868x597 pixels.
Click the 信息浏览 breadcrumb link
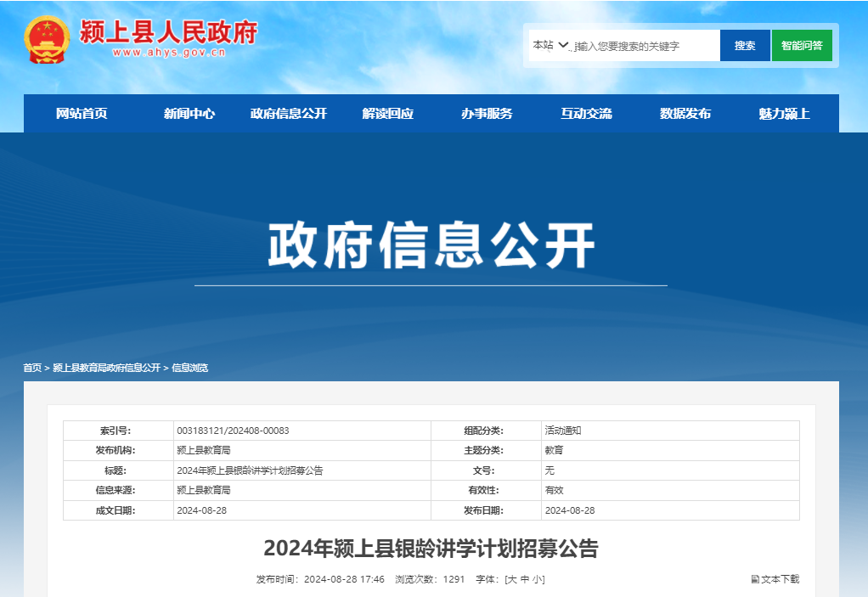click(x=190, y=368)
